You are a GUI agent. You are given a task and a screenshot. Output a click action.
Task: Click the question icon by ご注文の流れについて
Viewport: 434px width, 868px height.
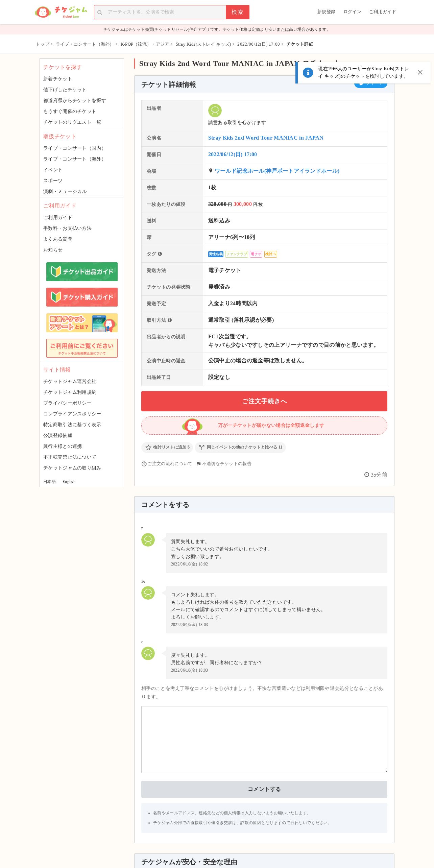tap(144, 464)
